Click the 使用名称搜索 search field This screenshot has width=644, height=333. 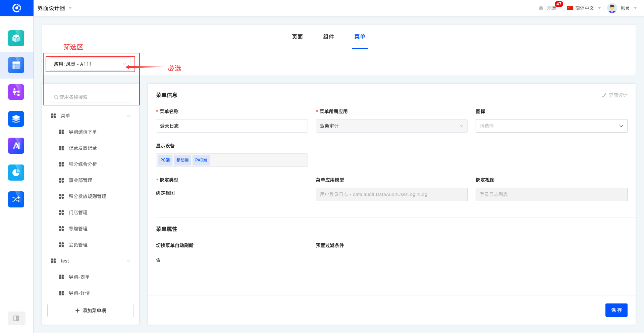click(x=91, y=97)
